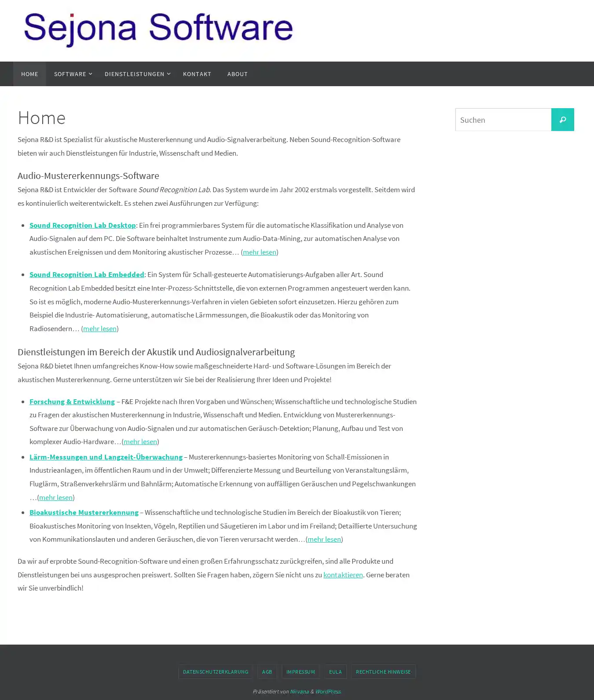594x700 pixels.
Task: Open Lärm-Messungen und Langzeit-Überwachung link
Action: [x=106, y=457]
